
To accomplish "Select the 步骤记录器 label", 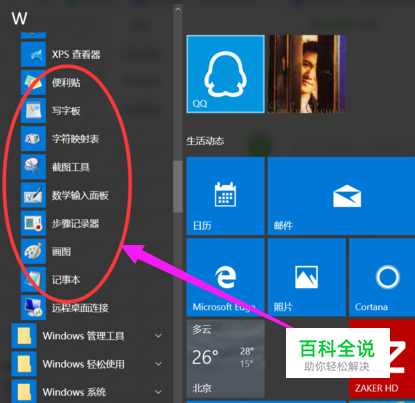I will pyautogui.click(x=75, y=223).
